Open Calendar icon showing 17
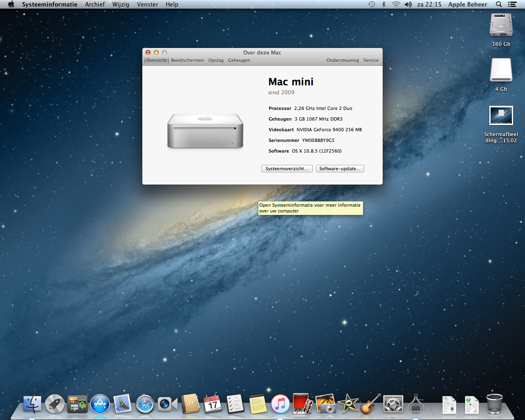The width and height of the screenshot is (525, 420). [213, 404]
